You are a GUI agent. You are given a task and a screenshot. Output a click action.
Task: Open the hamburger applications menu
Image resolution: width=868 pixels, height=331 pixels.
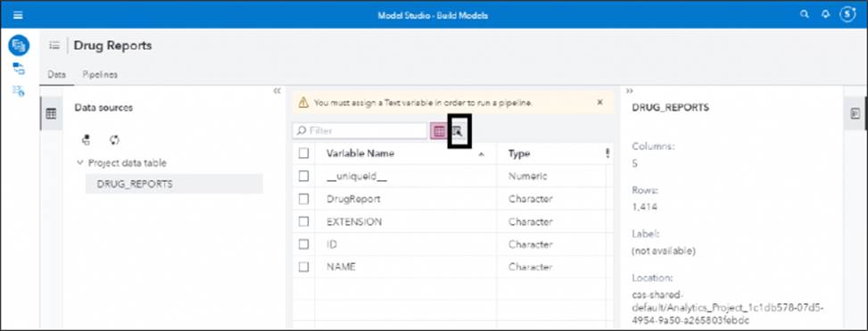pos(18,15)
